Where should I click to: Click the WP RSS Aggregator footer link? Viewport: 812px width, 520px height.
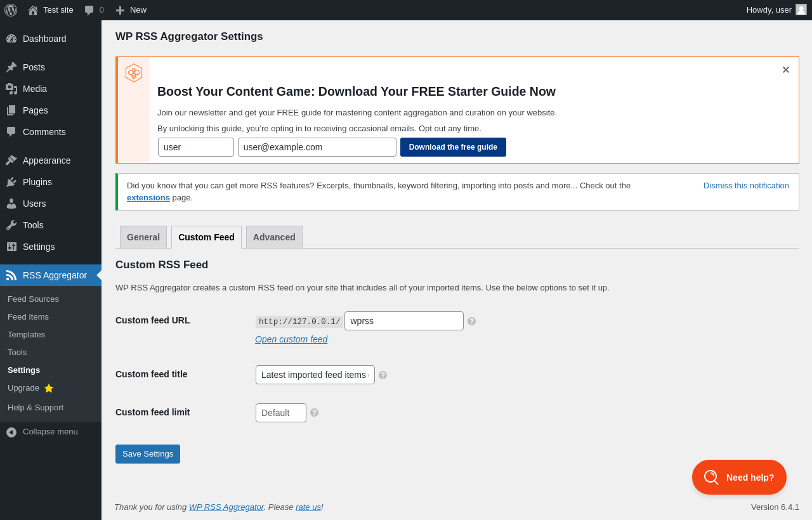(226, 507)
